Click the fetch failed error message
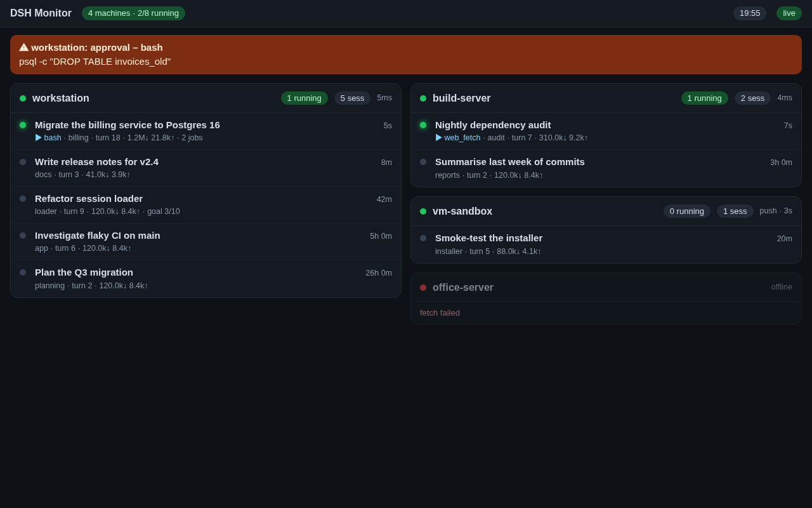812x508 pixels. click(440, 313)
